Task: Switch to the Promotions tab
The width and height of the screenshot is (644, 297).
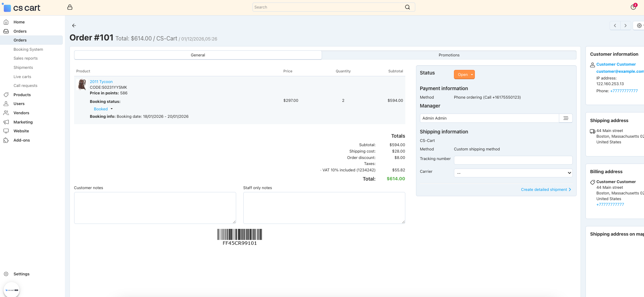Action: (x=449, y=55)
